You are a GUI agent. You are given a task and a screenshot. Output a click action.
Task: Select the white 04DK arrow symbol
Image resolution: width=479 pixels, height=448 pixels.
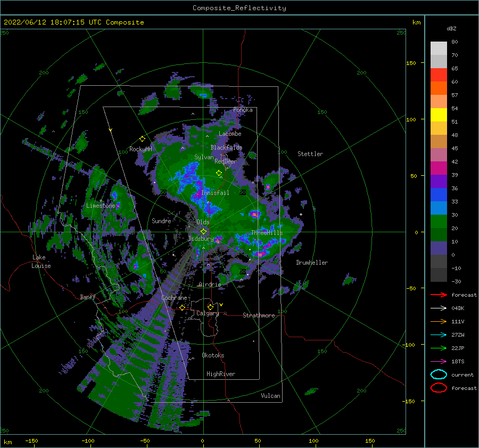439,308
